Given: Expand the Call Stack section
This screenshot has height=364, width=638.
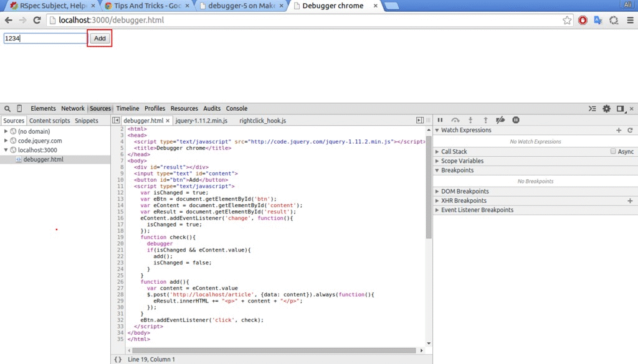Looking at the screenshot, I should tap(438, 151).
